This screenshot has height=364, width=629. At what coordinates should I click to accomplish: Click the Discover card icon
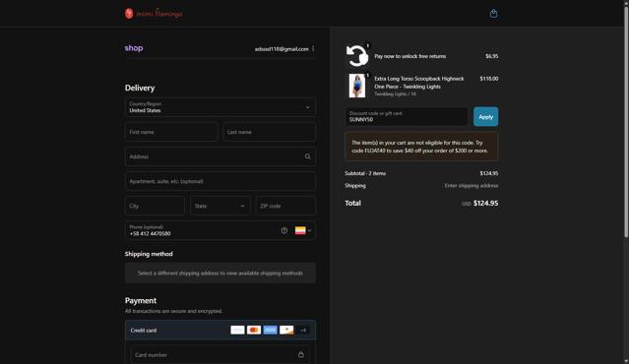tap(286, 330)
